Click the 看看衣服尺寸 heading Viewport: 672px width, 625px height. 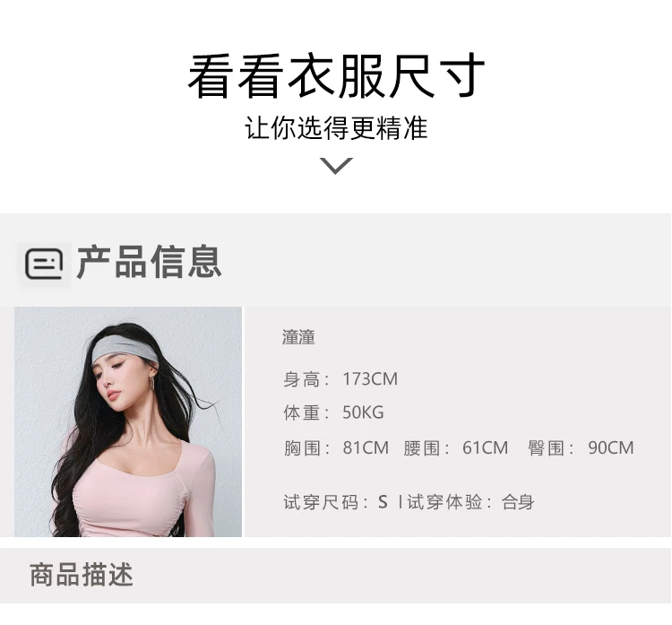coord(336,76)
